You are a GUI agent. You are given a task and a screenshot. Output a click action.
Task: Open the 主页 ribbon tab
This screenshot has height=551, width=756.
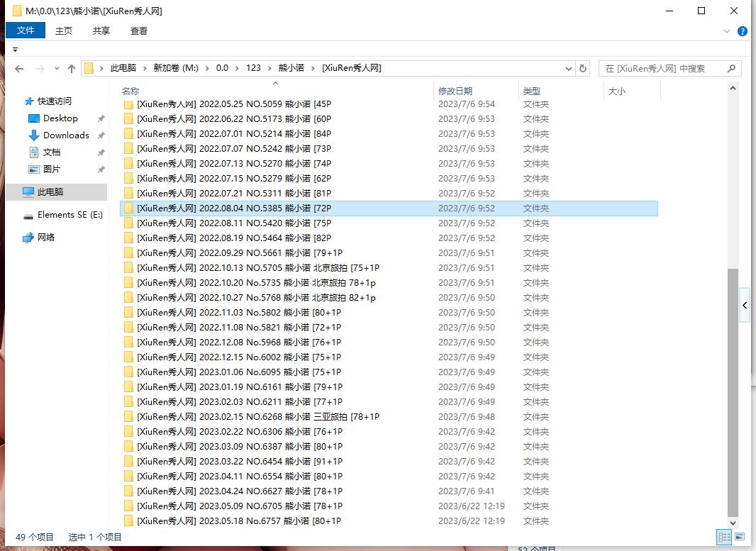pyautogui.click(x=64, y=31)
